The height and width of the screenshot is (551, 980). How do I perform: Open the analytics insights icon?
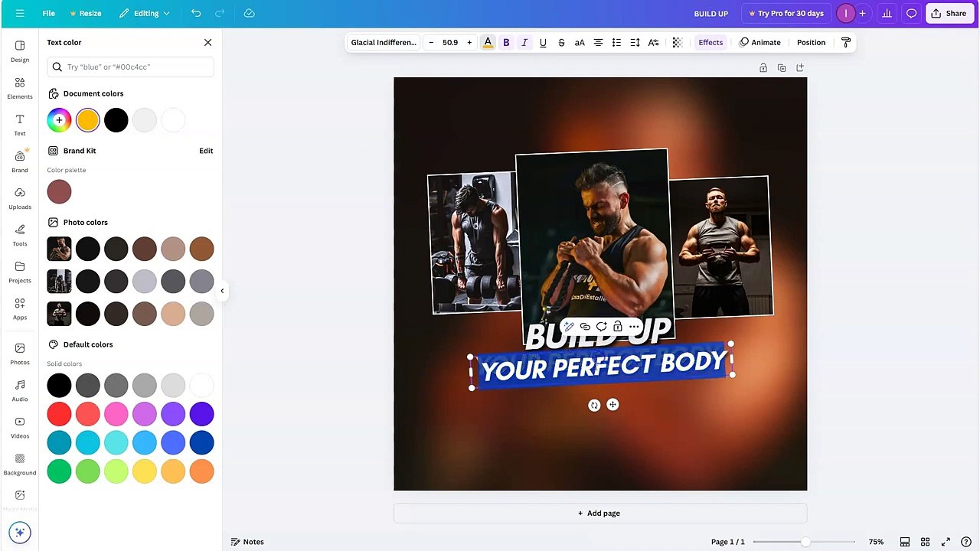[887, 13]
